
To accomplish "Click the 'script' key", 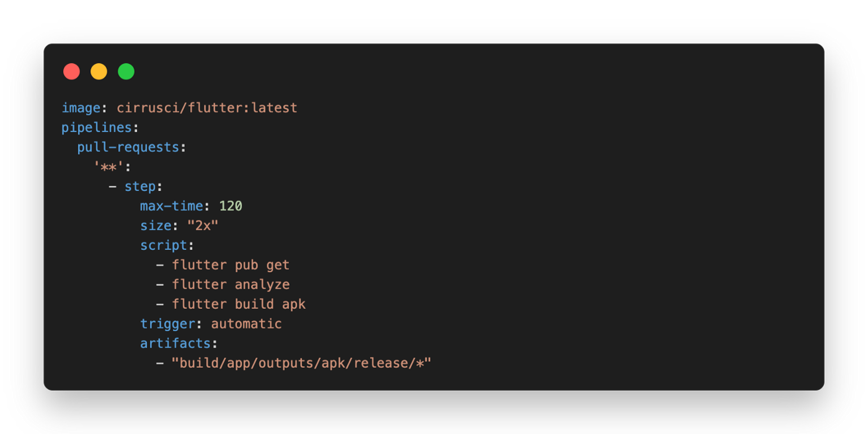I will [x=164, y=245].
